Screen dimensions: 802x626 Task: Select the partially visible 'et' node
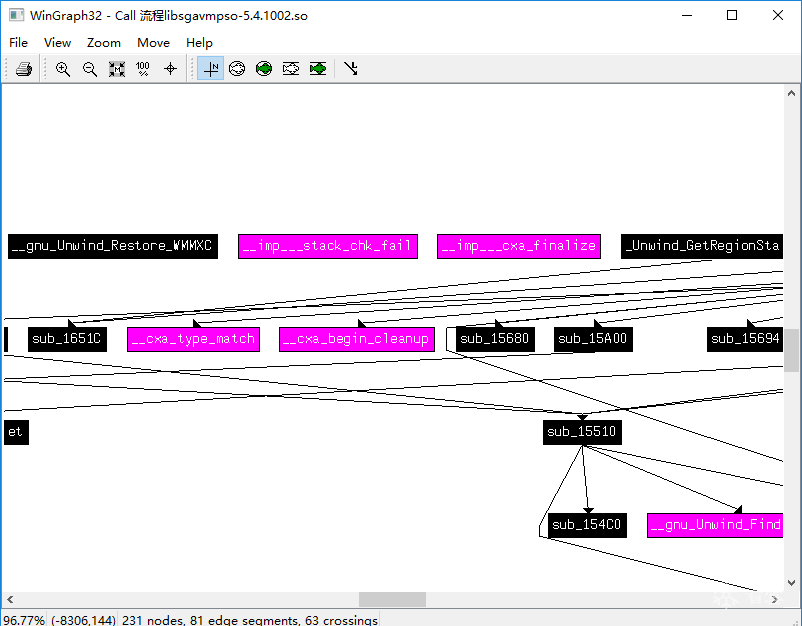point(16,432)
